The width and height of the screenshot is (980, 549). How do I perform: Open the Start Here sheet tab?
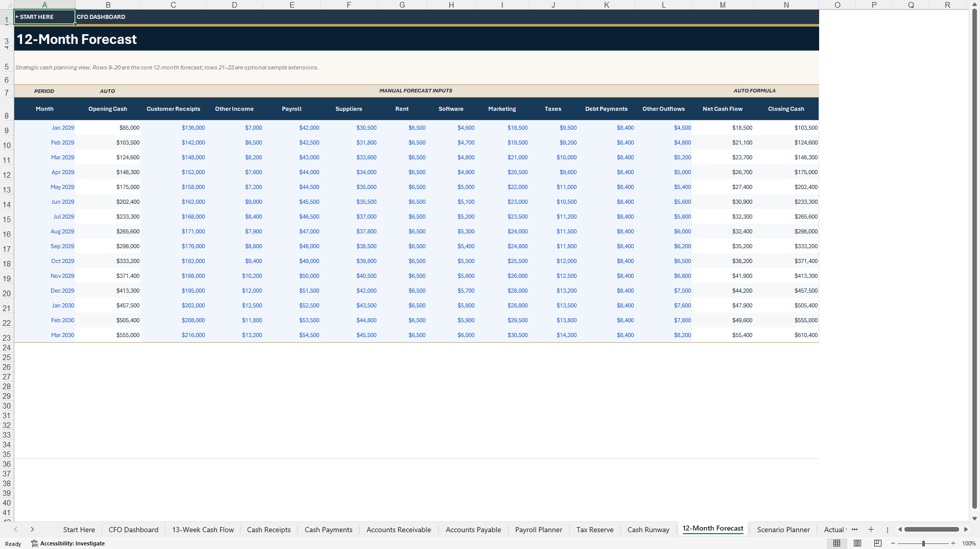click(x=79, y=530)
